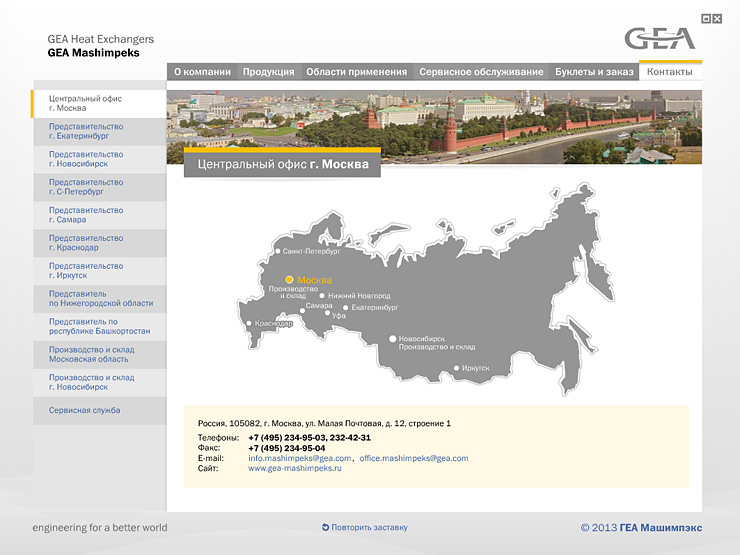This screenshot has height=555, width=740.
Task: Restore window with square icon top right
Action: click(706, 19)
